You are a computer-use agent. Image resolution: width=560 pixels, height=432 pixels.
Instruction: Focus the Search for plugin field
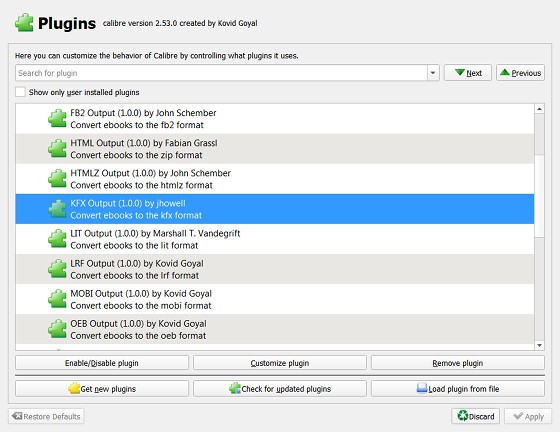point(221,73)
